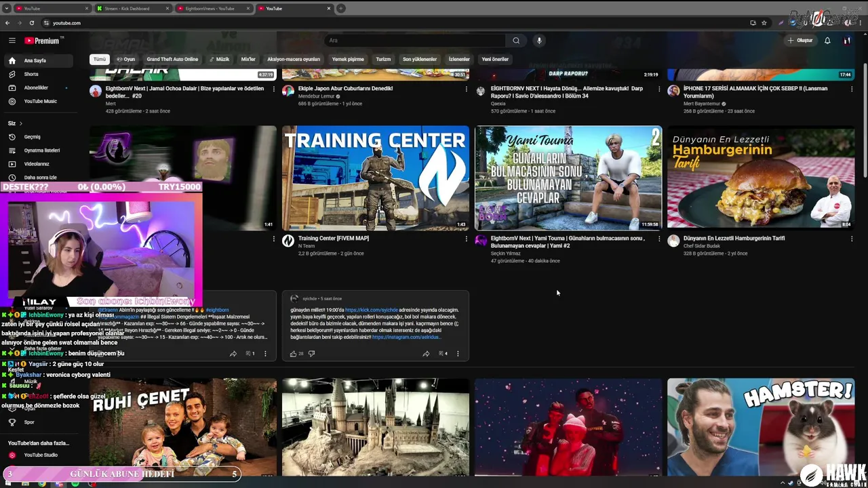Dislike the syichde community post
Screen dimensions: 868x488
311,353
